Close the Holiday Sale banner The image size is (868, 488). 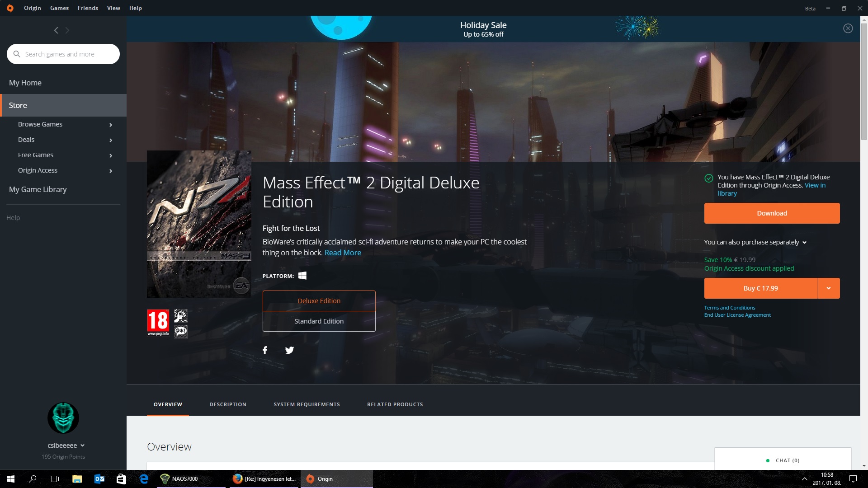coord(848,28)
